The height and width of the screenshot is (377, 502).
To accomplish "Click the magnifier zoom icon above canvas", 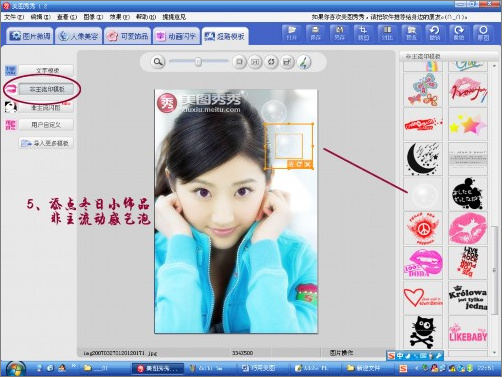I will point(158,62).
